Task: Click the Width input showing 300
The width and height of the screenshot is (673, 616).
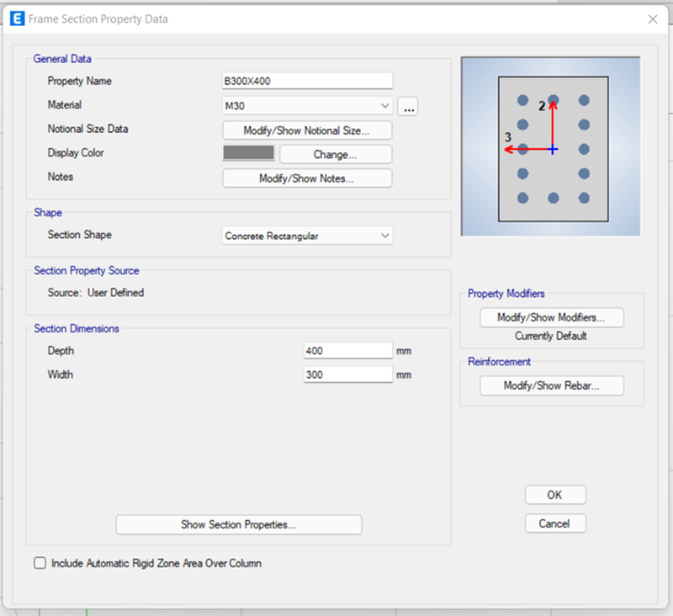Action: point(348,374)
